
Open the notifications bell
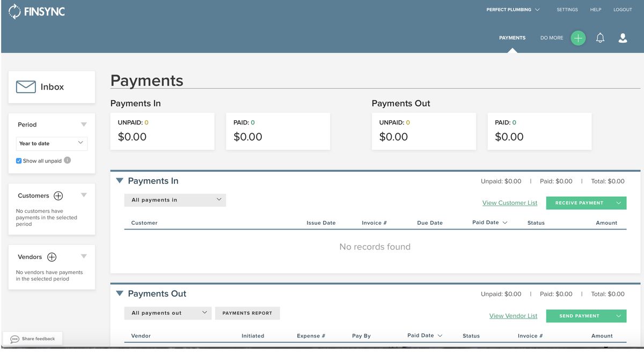[x=600, y=38]
